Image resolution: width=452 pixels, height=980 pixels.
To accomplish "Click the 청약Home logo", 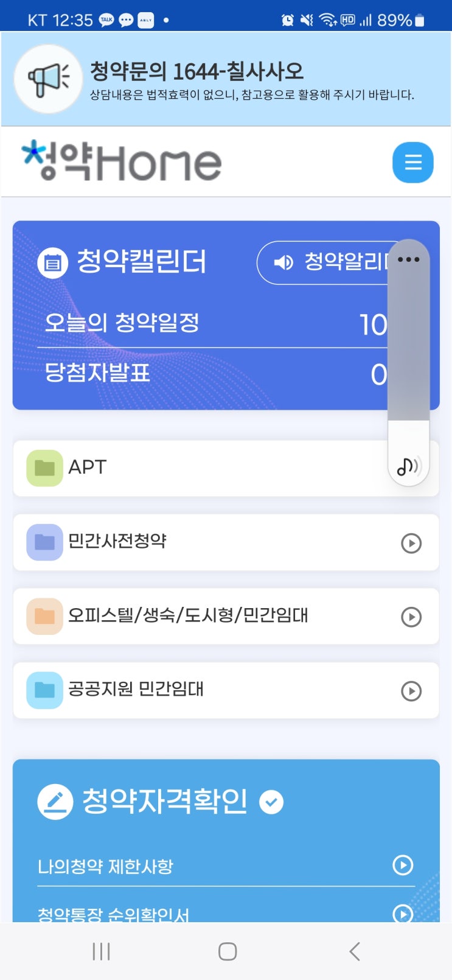I will click(122, 161).
